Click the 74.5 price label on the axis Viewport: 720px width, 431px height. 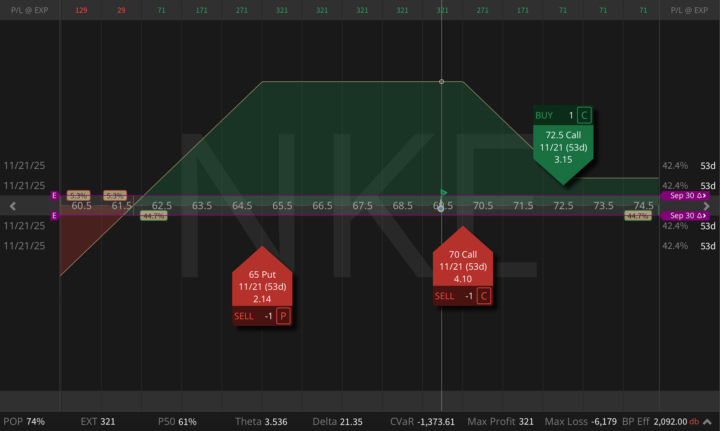coord(643,206)
